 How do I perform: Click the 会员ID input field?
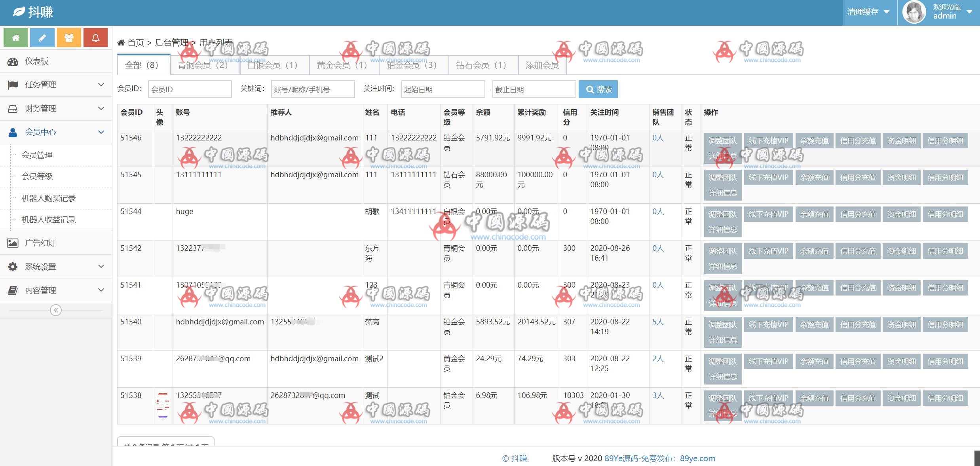tap(190, 89)
